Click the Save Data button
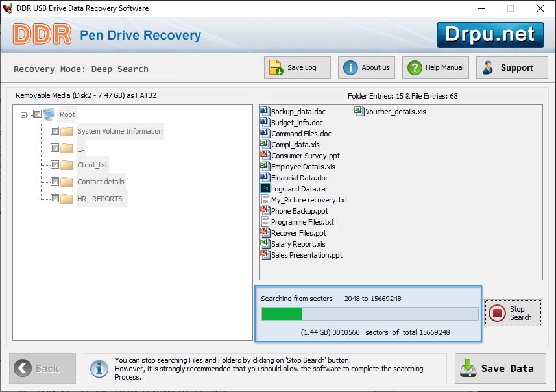The image size is (556, 392). click(500, 368)
